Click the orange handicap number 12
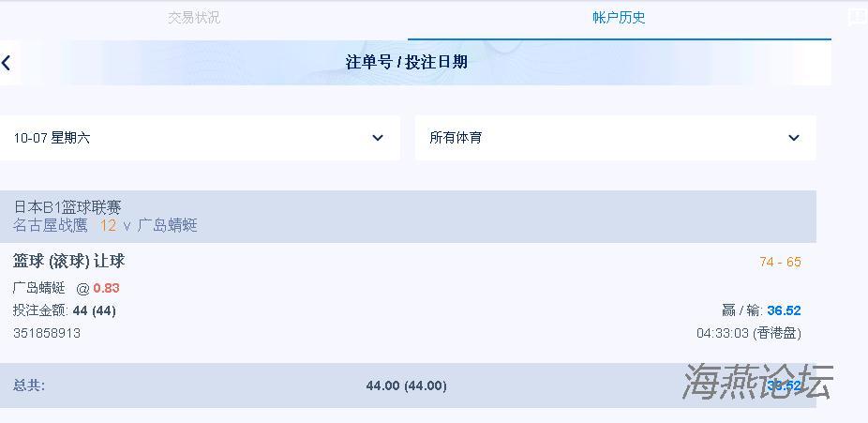 pos(109,225)
